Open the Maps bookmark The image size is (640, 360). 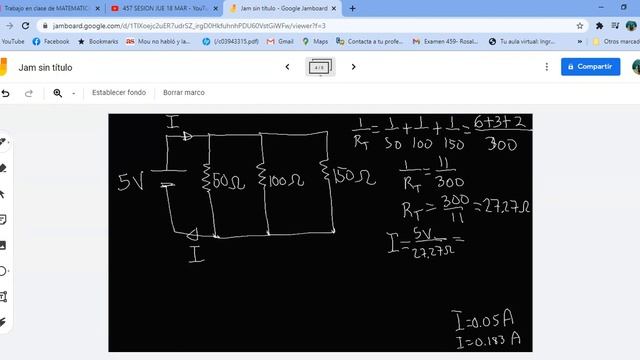point(315,42)
